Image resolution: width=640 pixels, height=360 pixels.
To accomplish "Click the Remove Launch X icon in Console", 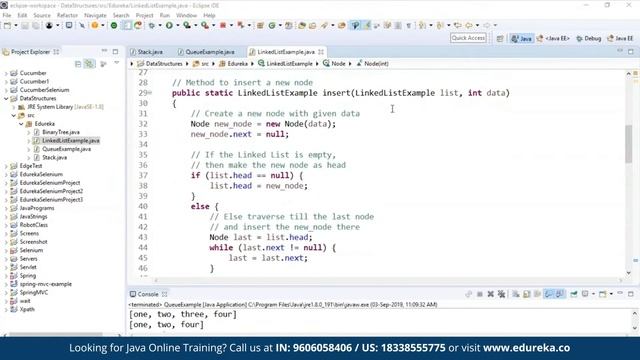I will point(491,294).
